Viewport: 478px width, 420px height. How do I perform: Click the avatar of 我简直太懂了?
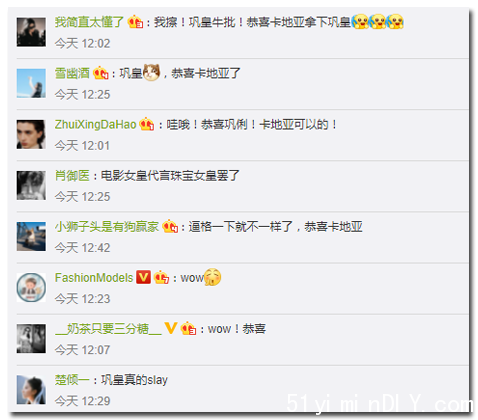[31, 32]
